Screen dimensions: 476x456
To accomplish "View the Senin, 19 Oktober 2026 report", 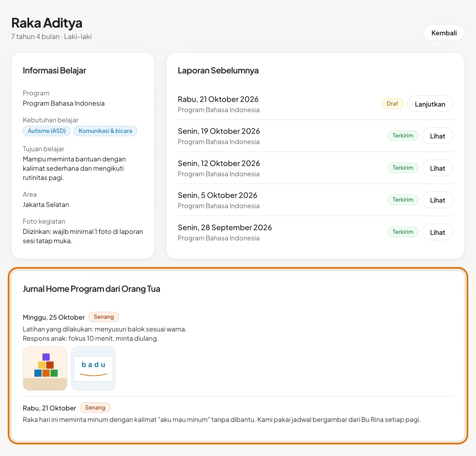I will coord(437,136).
